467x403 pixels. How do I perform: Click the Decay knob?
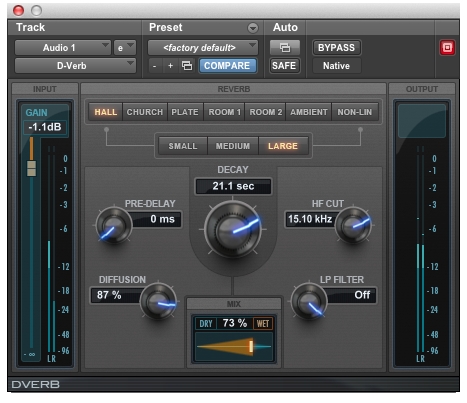coord(233,230)
